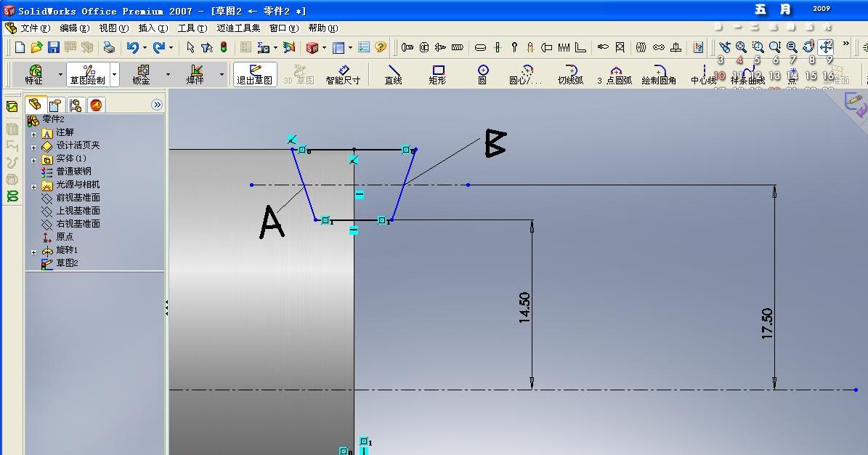Open the 帮助 Help menu

323,28
